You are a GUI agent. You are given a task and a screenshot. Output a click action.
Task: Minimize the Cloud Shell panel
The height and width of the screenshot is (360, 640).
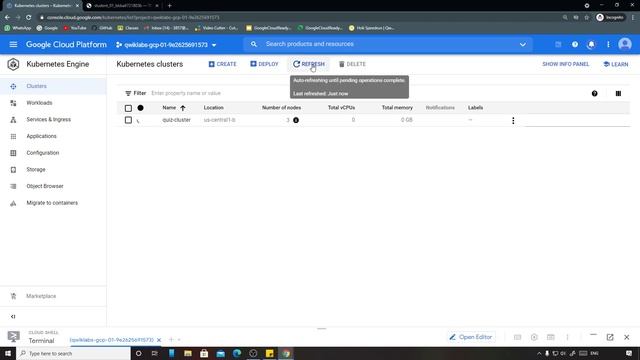(x=593, y=335)
